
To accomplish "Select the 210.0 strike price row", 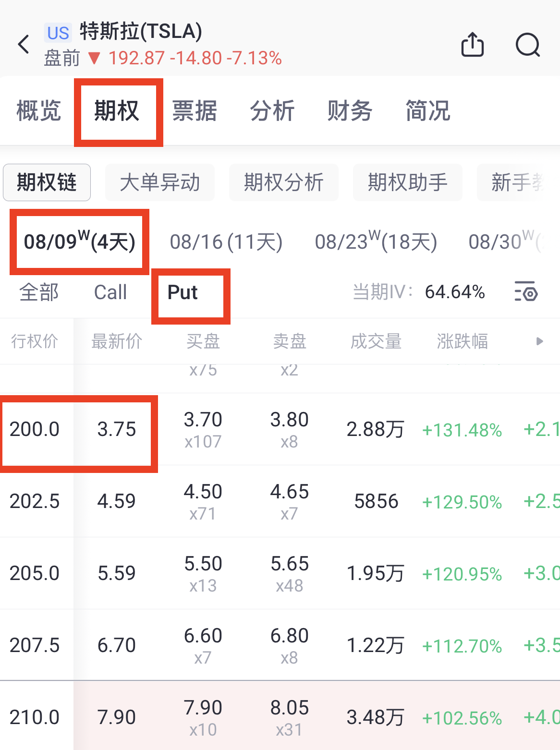I will click(x=280, y=716).
